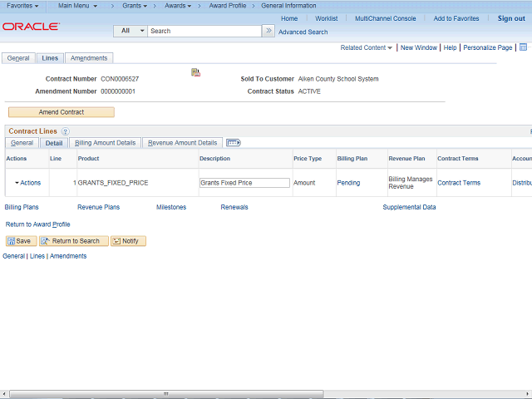Image resolution: width=532 pixels, height=399 pixels.
Task: Click the Price Type column header
Action: click(x=308, y=159)
